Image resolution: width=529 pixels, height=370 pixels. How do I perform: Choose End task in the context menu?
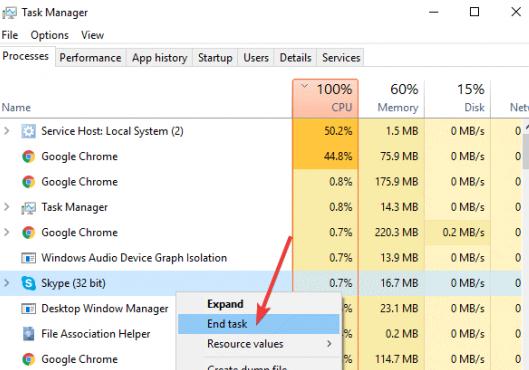coord(259,324)
